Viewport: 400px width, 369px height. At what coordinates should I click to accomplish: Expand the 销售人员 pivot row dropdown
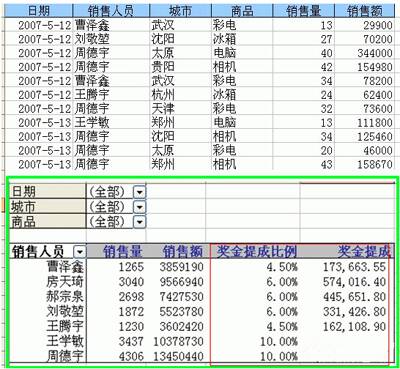coord(80,251)
